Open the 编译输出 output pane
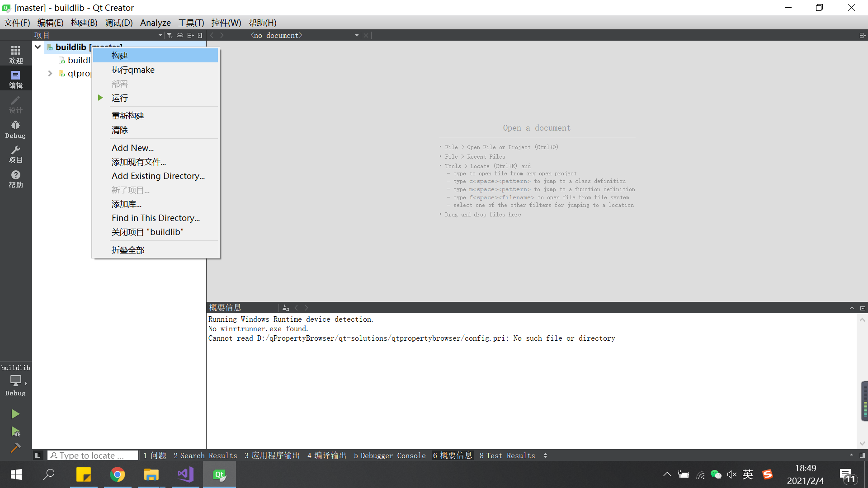The height and width of the screenshot is (488, 868). (326, 455)
